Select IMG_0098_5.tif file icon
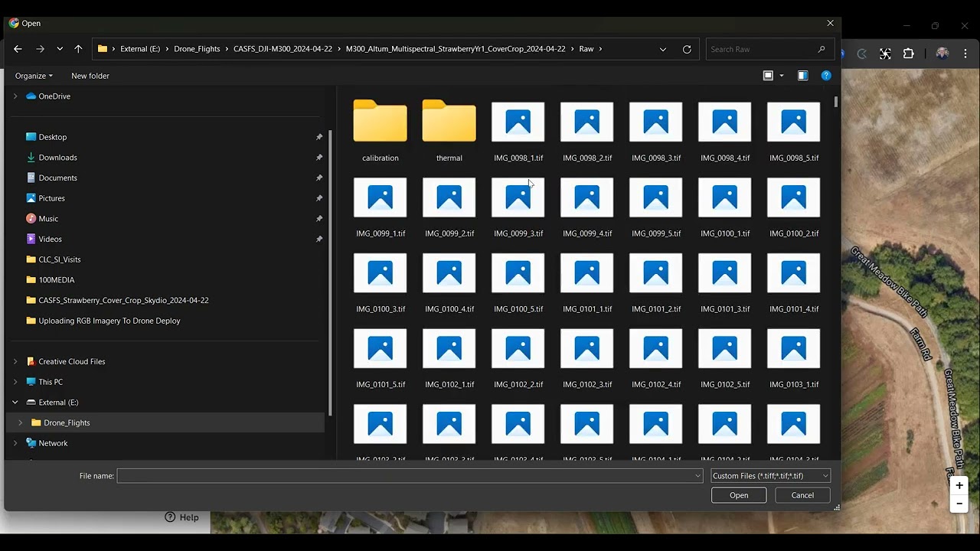The image size is (980, 551). click(x=794, y=122)
